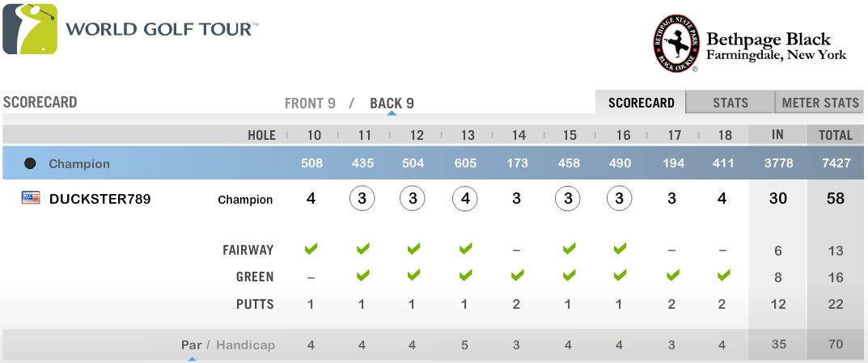The height and width of the screenshot is (363, 868).
Task: Click the blue triangle below BACK 9
Action: click(392, 113)
